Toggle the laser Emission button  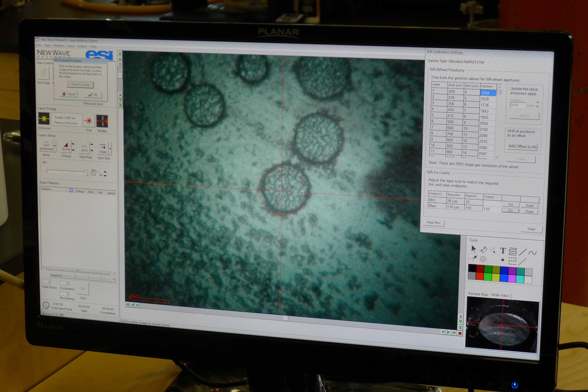click(x=44, y=119)
